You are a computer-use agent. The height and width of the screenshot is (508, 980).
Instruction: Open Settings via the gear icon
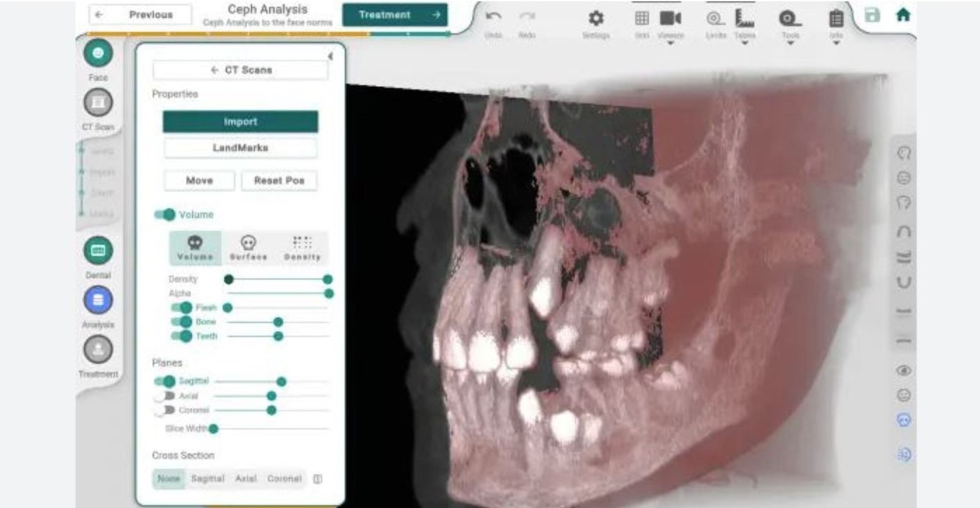point(595,18)
